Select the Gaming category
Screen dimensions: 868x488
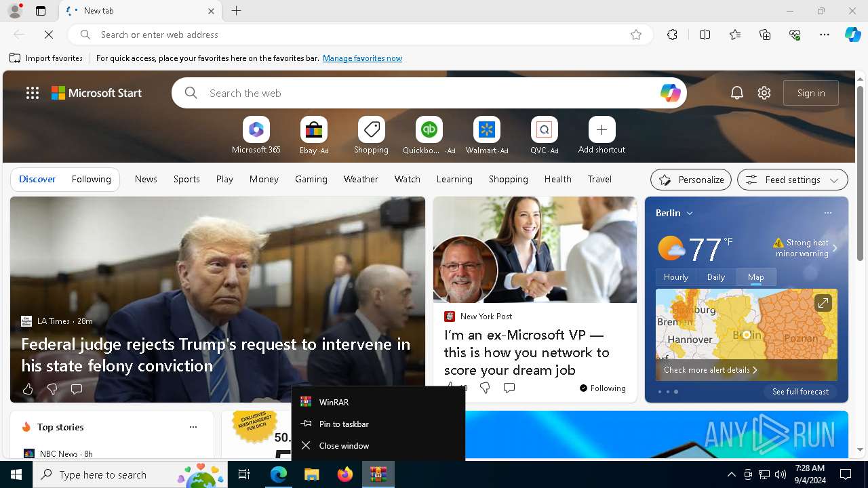point(311,179)
